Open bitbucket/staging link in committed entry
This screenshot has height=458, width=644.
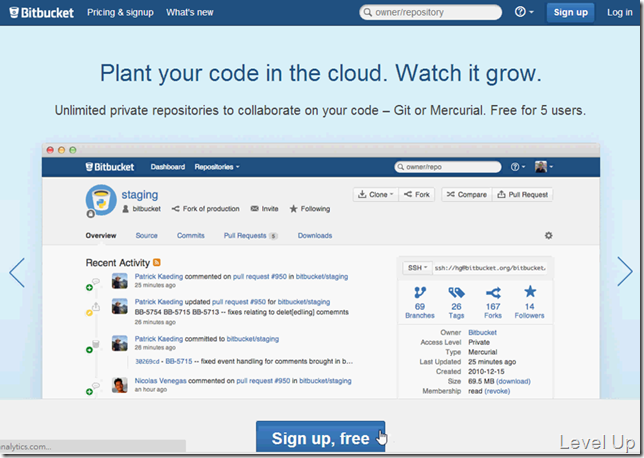(x=253, y=339)
